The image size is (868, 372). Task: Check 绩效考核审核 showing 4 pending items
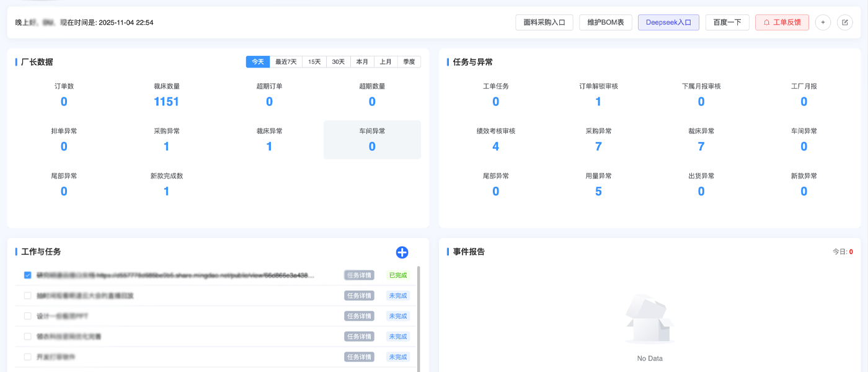pos(495,146)
